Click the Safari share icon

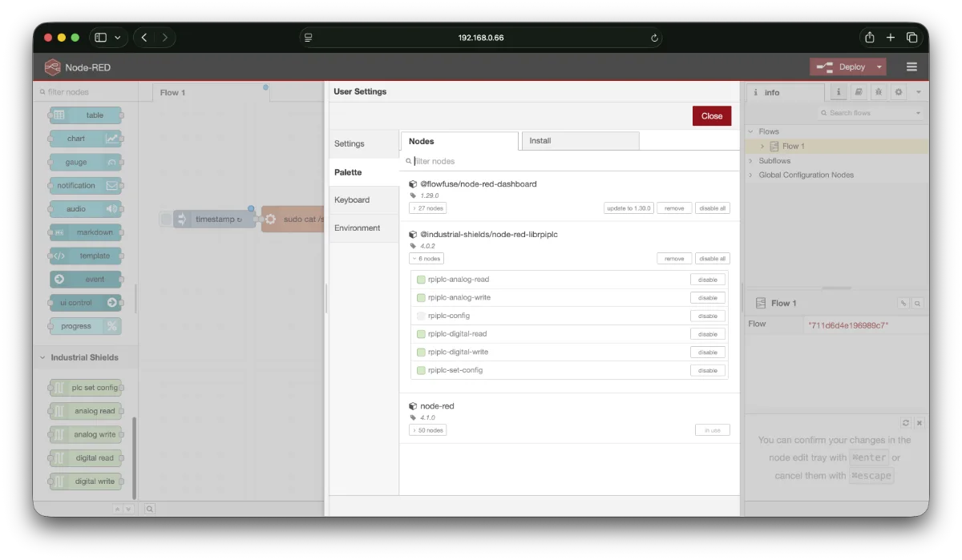tap(869, 38)
